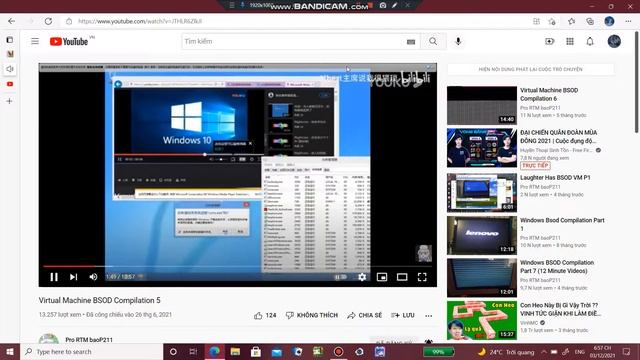Expand system tray hidden icons chevron
640x360 pixels.
point(544,352)
